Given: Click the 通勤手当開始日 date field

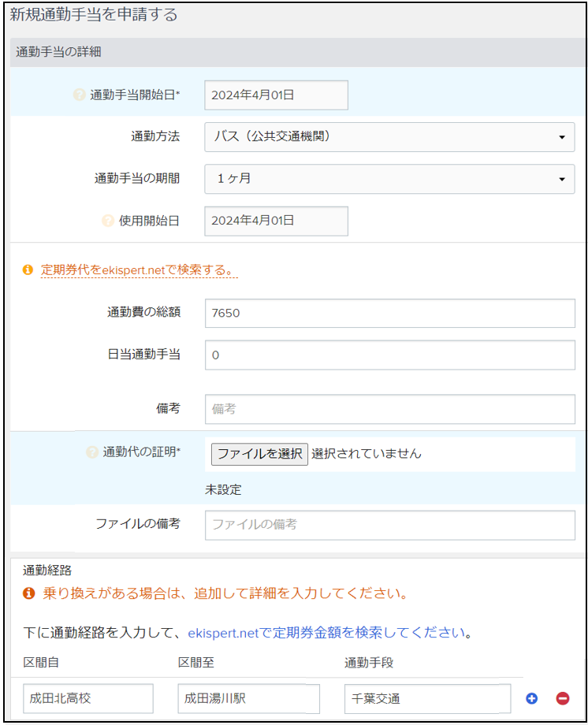Looking at the screenshot, I should pyautogui.click(x=276, y=95).
